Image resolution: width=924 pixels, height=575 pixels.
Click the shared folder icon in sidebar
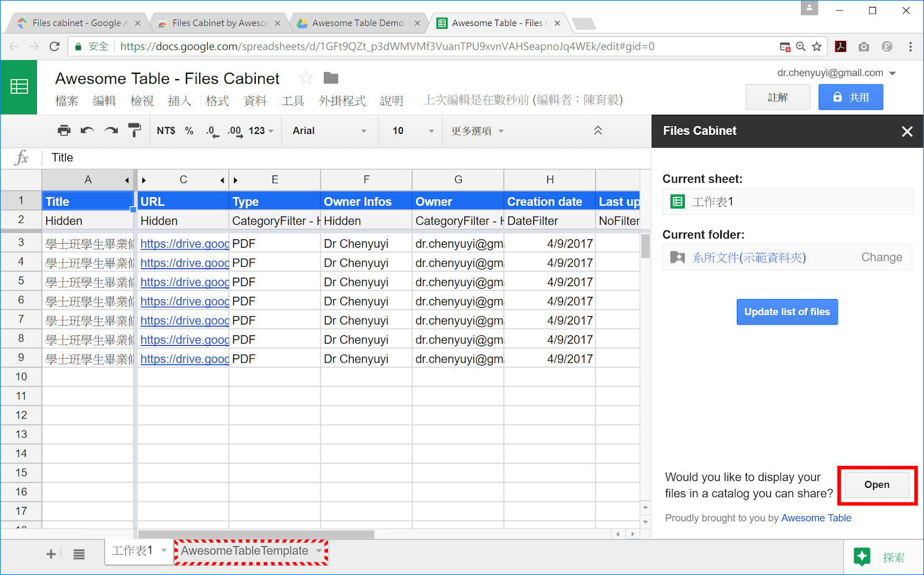[x=677, y=257]
